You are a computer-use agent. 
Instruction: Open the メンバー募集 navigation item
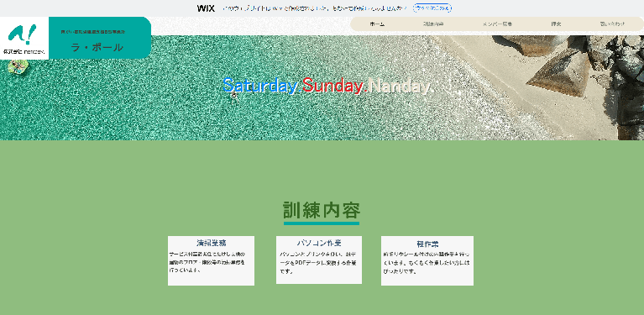pyautogui.click(x=497, y=24)
